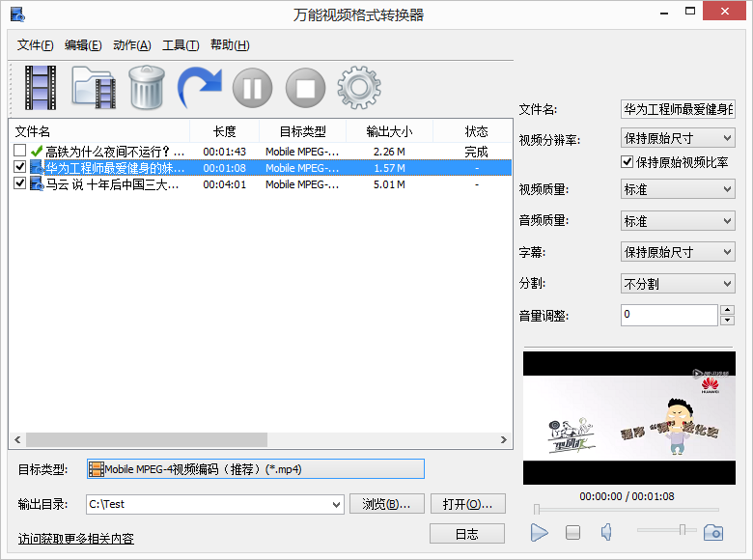Click the trash can delete icon
Image resolution: width=753 pixels, height=560 pixels.
(147, 88)
